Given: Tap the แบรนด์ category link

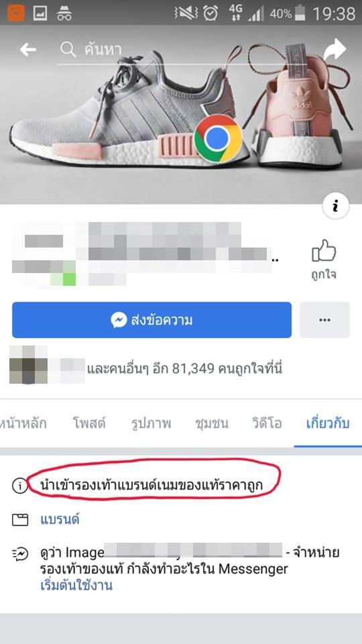Looking at the screenshot, I should coord(60,519).
